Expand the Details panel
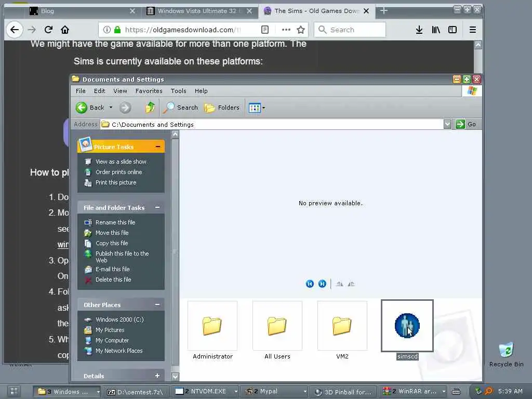The height and width of the screenshot is (399, 532). [157, 376]
